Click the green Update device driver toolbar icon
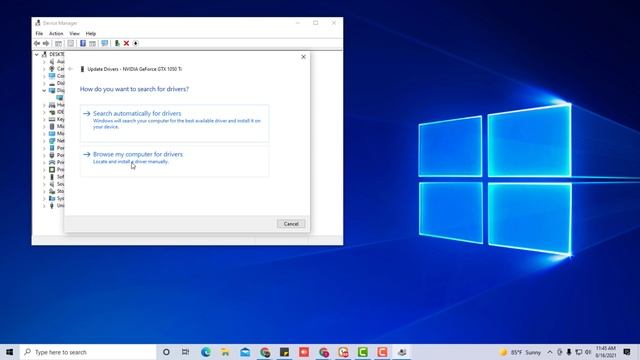The image size is (640, 360). [x=117, y=43]
